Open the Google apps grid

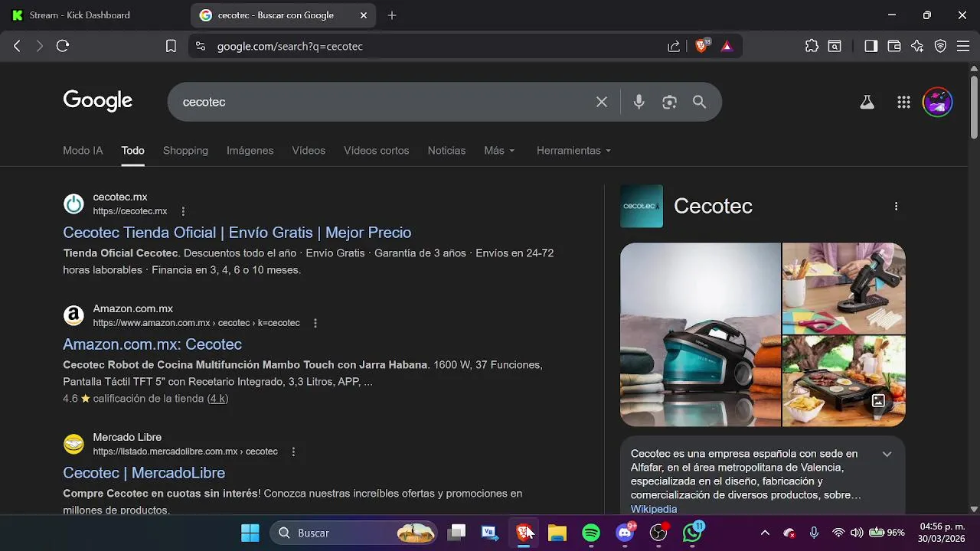pyautogui.click(x=903, y=102)
